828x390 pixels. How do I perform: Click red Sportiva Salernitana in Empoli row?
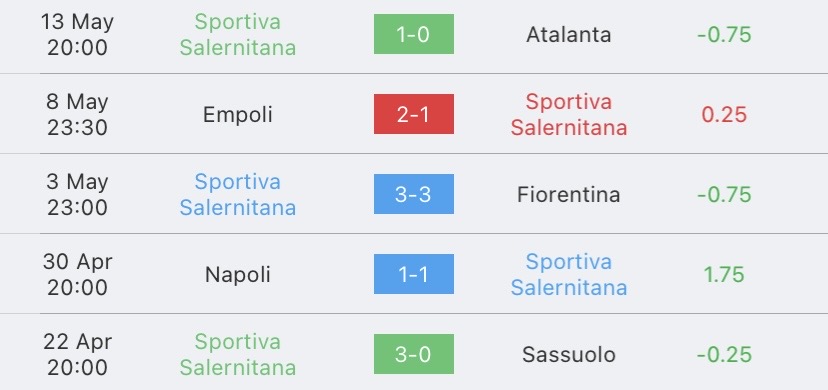point(569,115)
